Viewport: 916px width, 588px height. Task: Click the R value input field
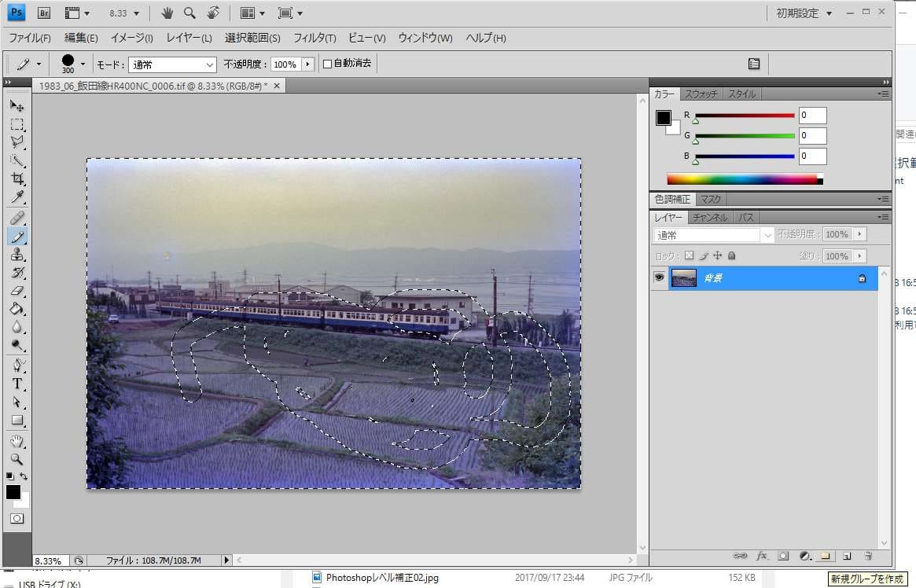[x=812, y=116]
